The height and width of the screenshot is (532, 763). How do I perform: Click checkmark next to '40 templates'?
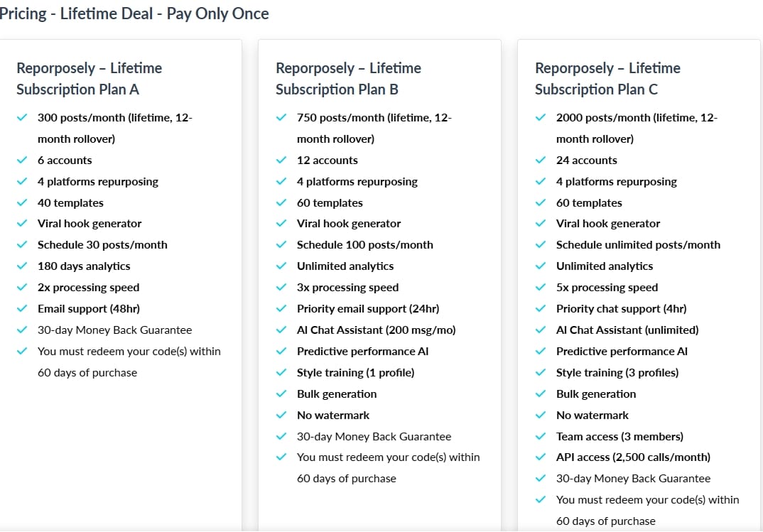tap(22, 203)
